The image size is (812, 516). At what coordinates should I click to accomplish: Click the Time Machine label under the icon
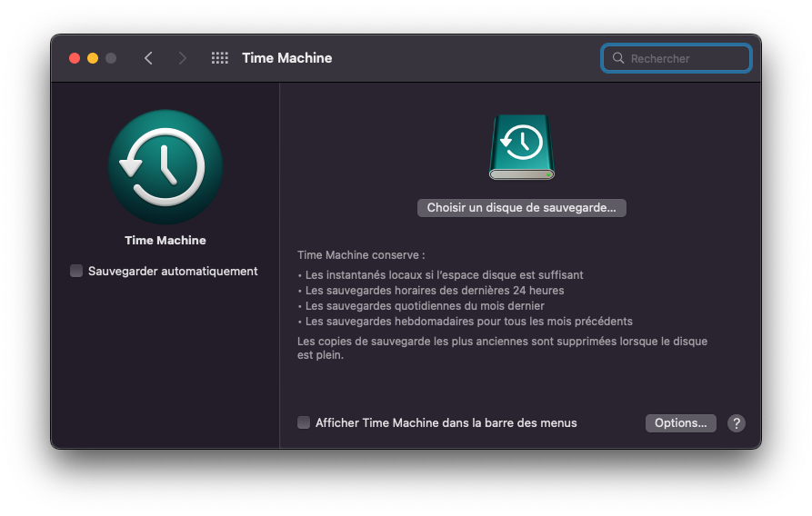(165, 240)
